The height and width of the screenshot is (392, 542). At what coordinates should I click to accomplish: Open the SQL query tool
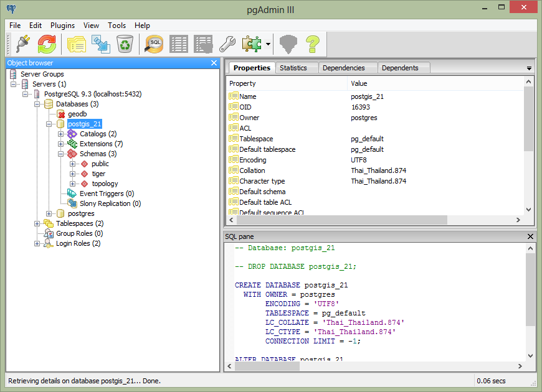coord(155,44)
